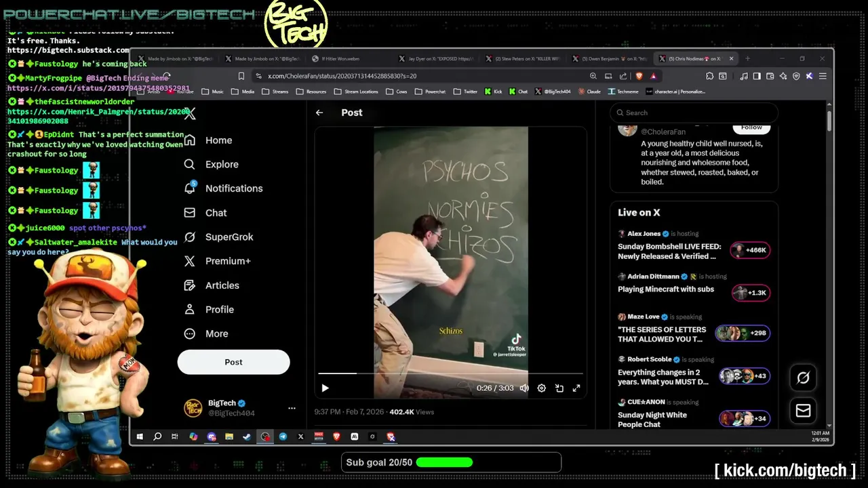The image size is (868, 488).
Task: Open the Windows Start menu
Action: pos(140,437)
